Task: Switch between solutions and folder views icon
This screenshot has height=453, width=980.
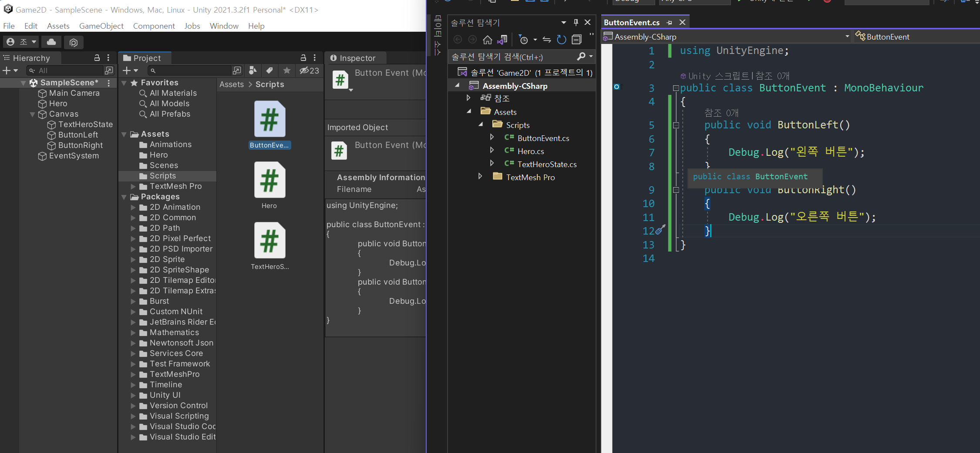Action: tap(502, 40)
